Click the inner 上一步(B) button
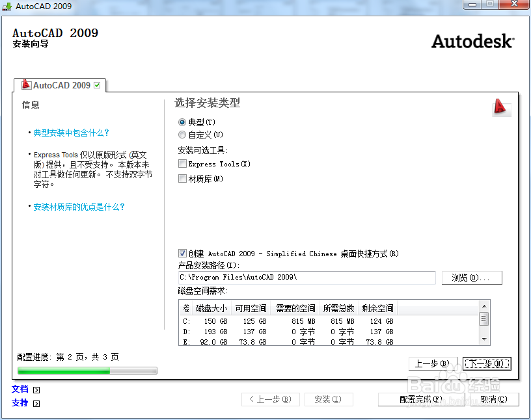This screenshot has height=420, width=531. point(433,364)
